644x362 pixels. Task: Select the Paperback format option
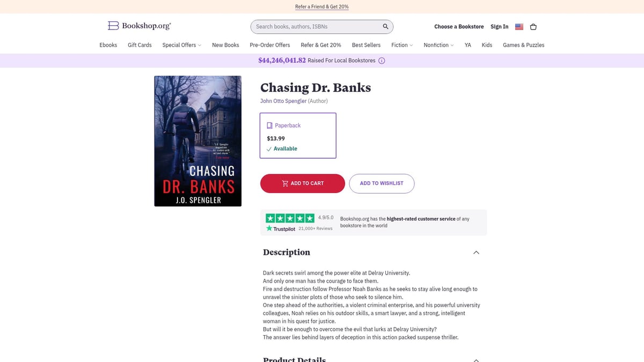(x=298, y=136)
